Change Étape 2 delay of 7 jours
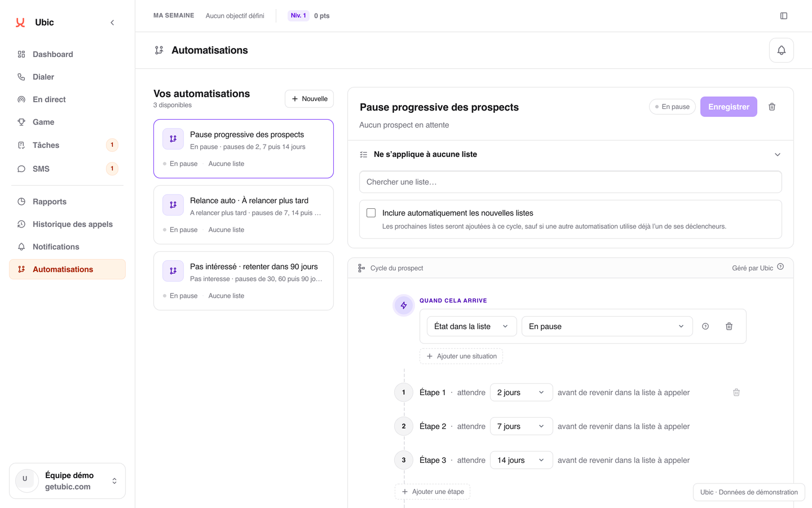Viewport: 812px width, 508px height. tap(521, 426)
